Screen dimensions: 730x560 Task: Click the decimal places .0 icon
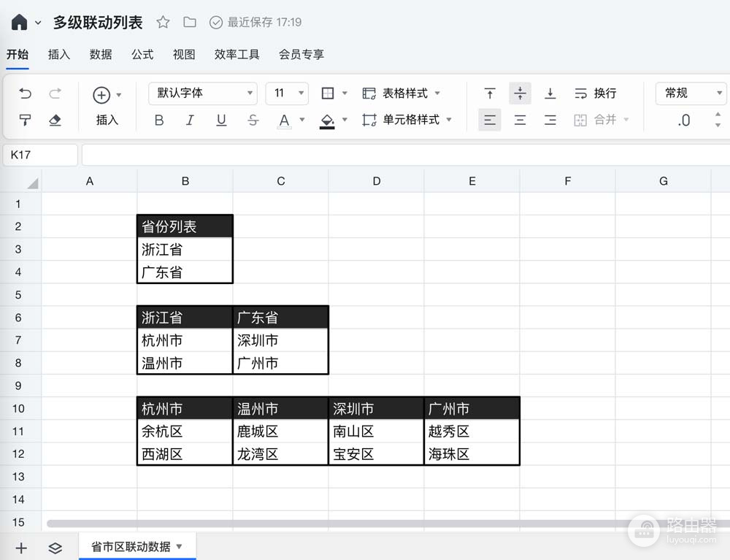click(683, 120)
